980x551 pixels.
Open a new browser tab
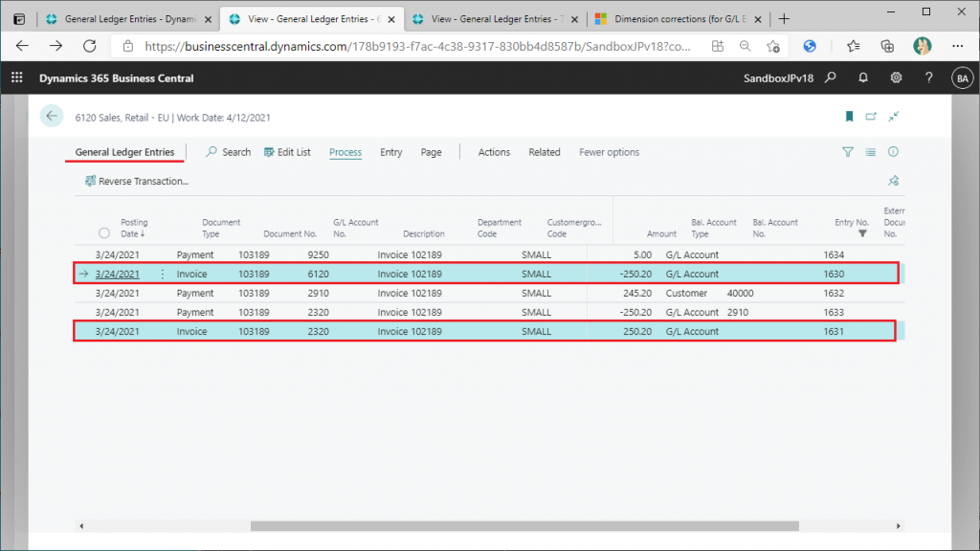784,19
